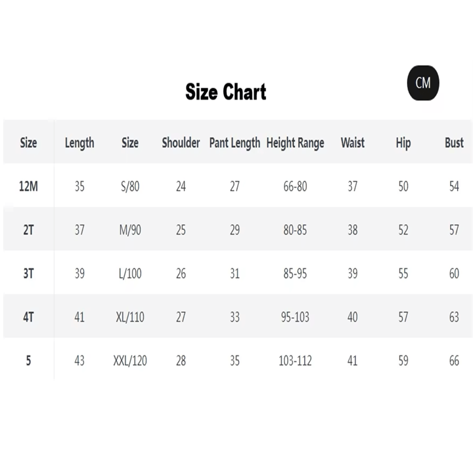
Task: Click the 66-80 height range cell
Action: pyautogui.click(x=295, y=186)
